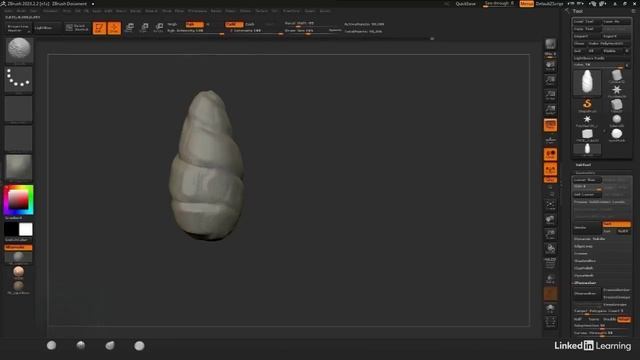This screenshot has height=360, width=640.
Task: Open the current brush thumbnail picker
Action: [19, 50]
